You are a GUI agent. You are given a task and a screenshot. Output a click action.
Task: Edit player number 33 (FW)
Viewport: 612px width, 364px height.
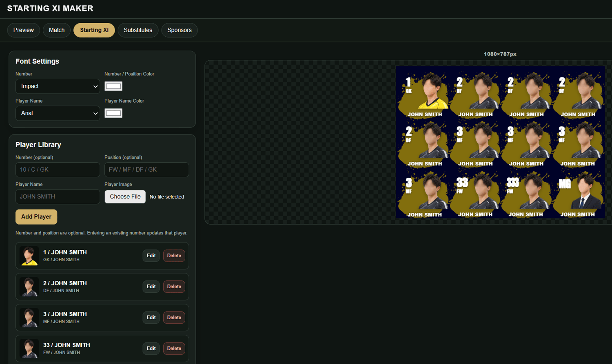pos(151,349)
